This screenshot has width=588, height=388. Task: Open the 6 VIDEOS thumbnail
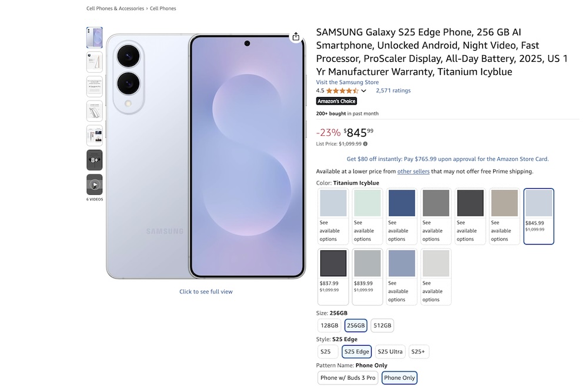(94, 185)
